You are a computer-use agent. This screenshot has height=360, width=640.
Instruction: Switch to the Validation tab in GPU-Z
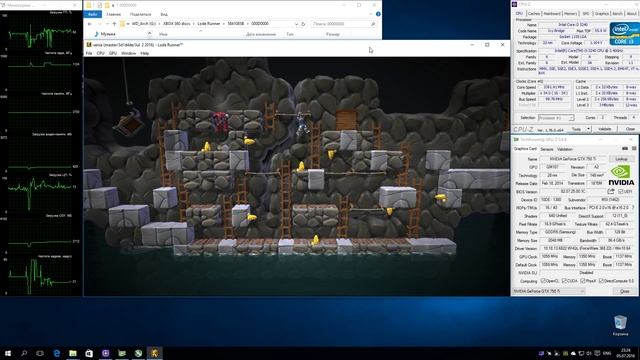click(x=564, y=149)
